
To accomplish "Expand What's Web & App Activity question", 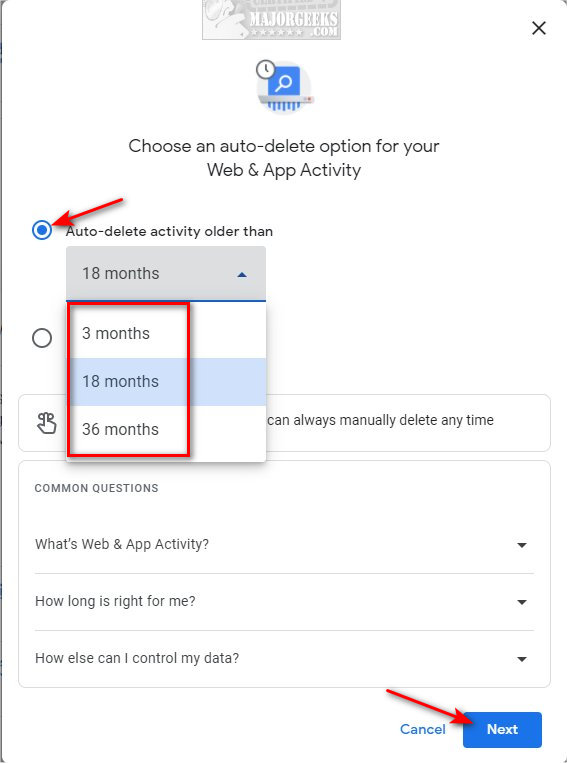I will click(x=284, y=545).
